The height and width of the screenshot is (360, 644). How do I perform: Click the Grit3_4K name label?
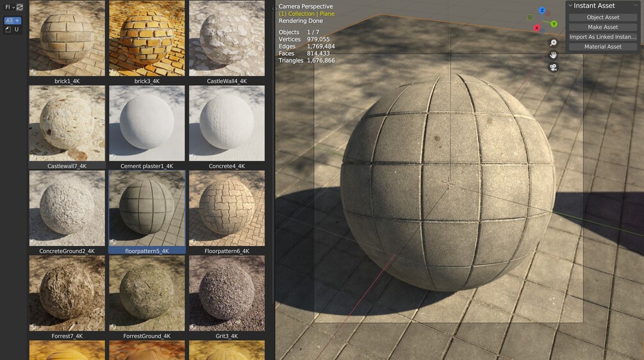(x=227, y=336)
